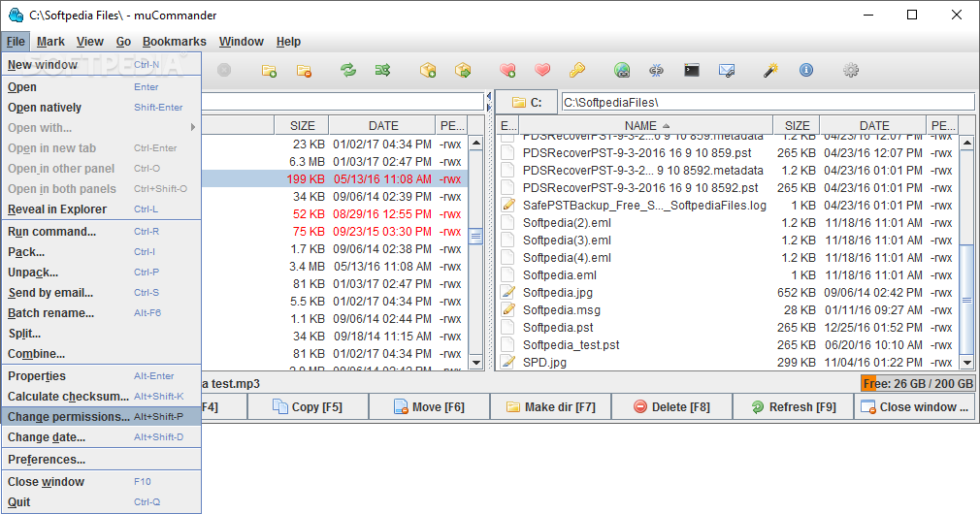Viewport: 980px width, 514px height.
Task: Click the Free: 26 GB / 200 GB indicator
Action: point(918,383)
